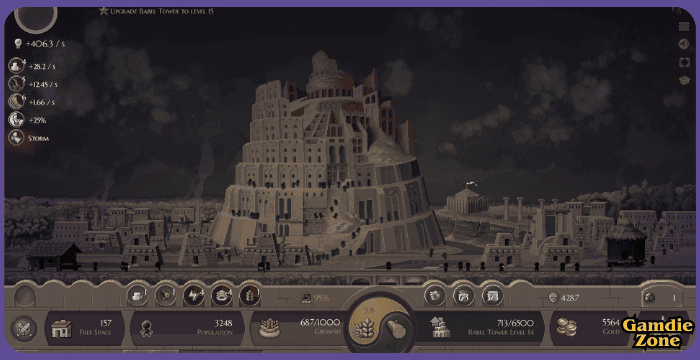The height and width of the screenshot is (360, 700).
Task: Click the 'Storm' label
Action: [38, 138]
